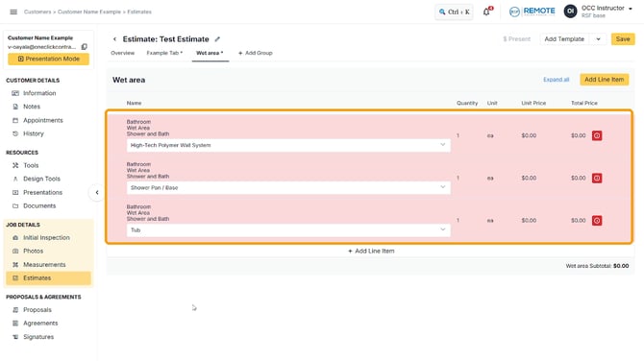Image resolution: width=644 pixels, height=361 pixels.
Task: Click unit 'ea' in High-Tech Polymer row
Action: coord(490,135)
